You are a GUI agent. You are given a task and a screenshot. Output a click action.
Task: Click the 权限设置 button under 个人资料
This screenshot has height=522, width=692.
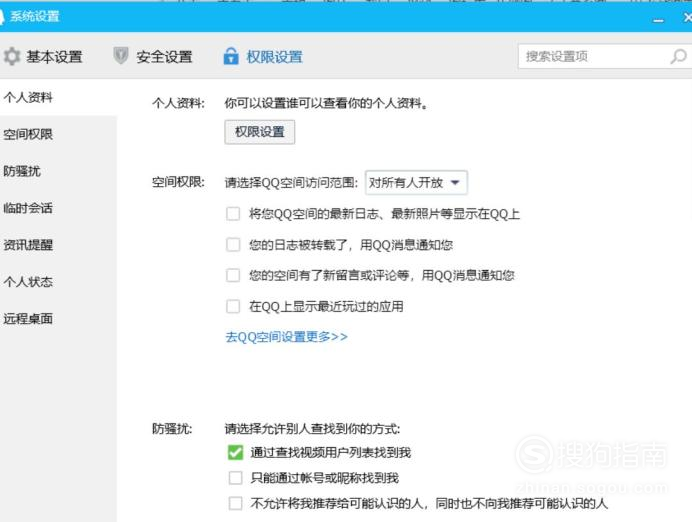pyautogui.click(x=260, y=132)
